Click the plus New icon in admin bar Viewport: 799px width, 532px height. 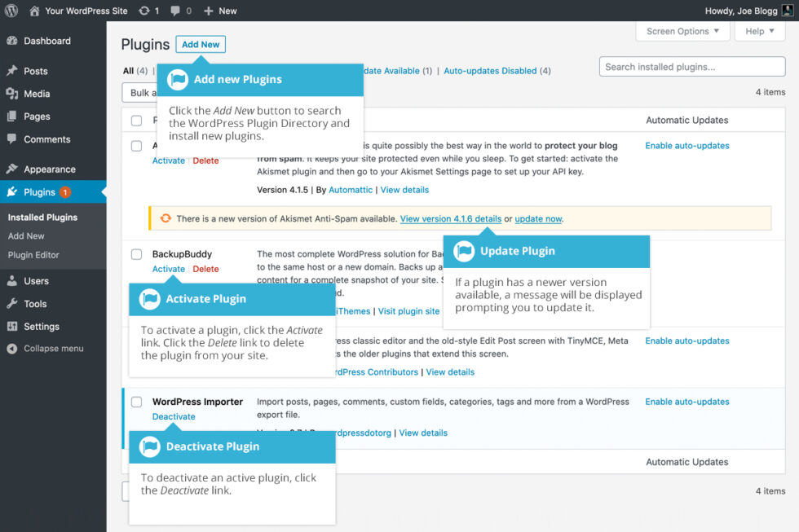[208, 11]
